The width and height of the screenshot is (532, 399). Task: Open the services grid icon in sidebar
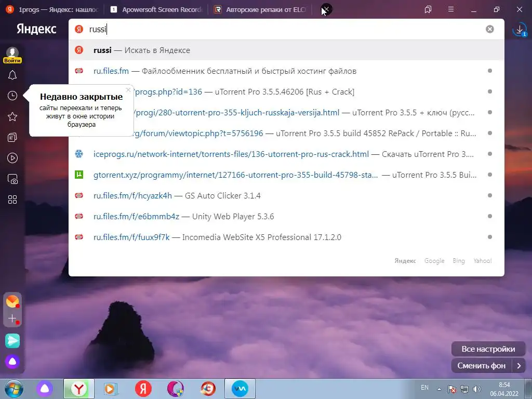pos(12,199)
